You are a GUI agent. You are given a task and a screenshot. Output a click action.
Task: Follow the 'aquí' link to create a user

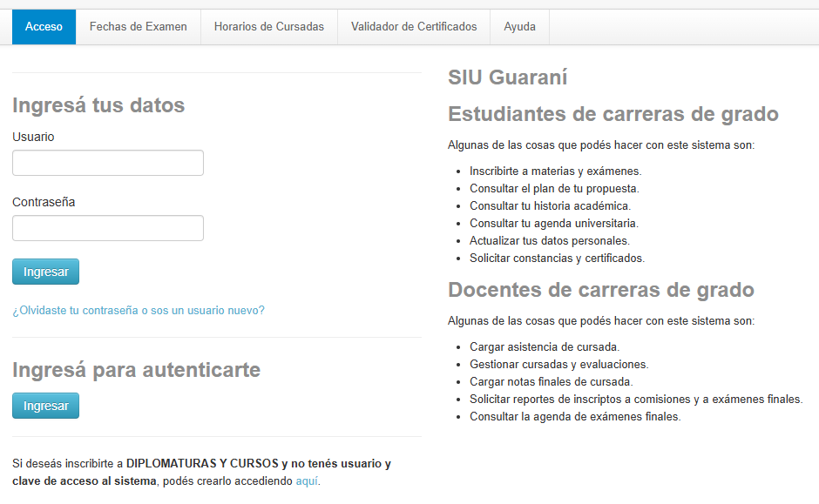coord(307,481)
